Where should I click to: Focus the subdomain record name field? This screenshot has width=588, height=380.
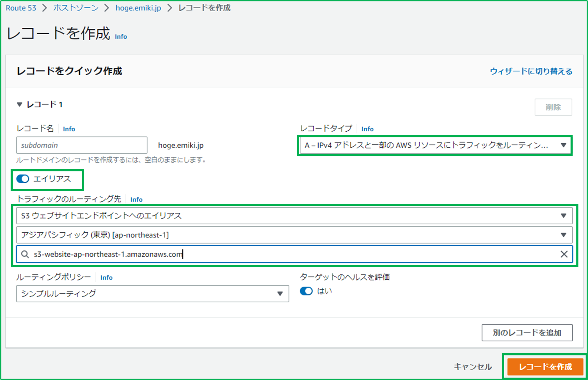pyautogui.click(x=82, y=145)
